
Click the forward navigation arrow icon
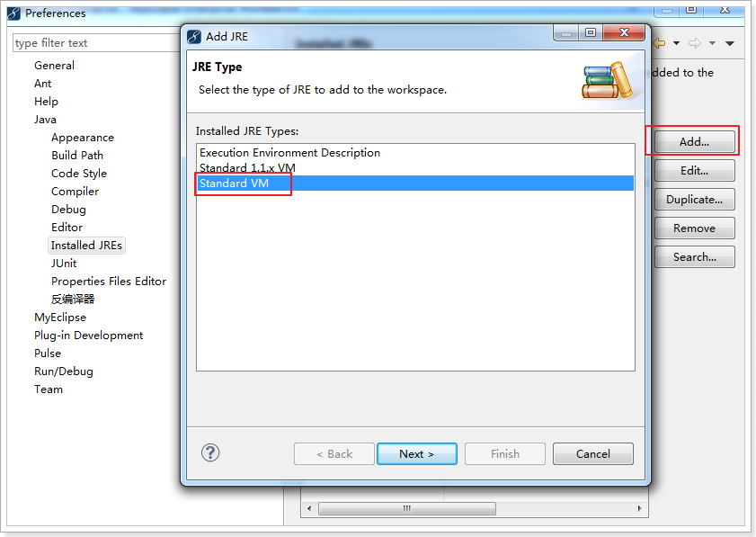pyautogui.click(x=695, y=43)
